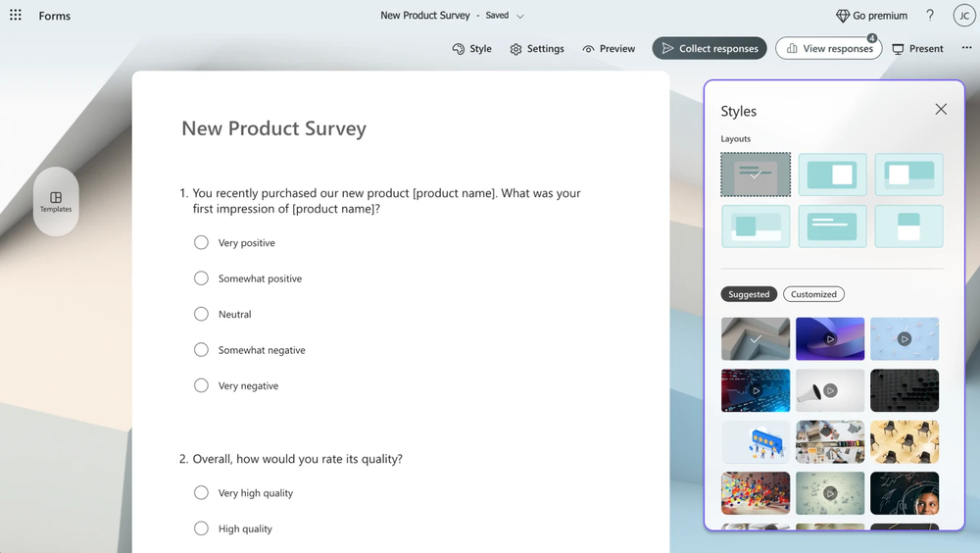Viewport: 980px width, 553px height.
Task: Expand the form title dropdown chevron
Action: click(520, 16)
